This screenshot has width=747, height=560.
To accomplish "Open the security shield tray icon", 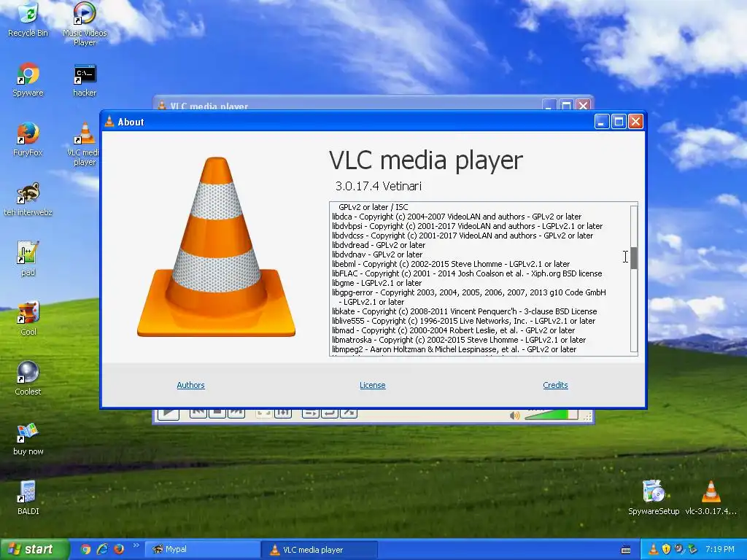I will pos(667,549).
